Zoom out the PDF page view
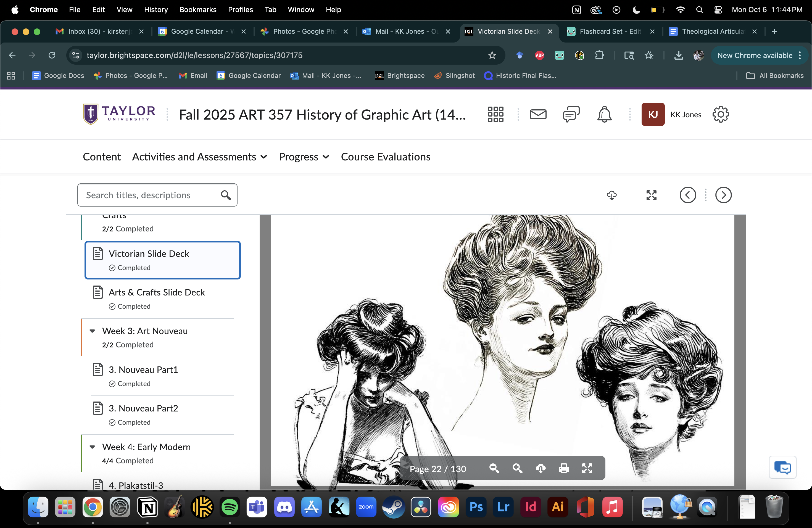The height and width of the screenshot is (528, 812). (x=494, y=468)
